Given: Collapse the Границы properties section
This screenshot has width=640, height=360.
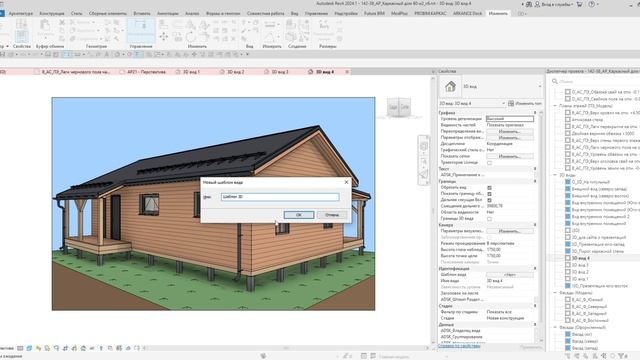Looking at the screenshot, I should tap(535, 181).
